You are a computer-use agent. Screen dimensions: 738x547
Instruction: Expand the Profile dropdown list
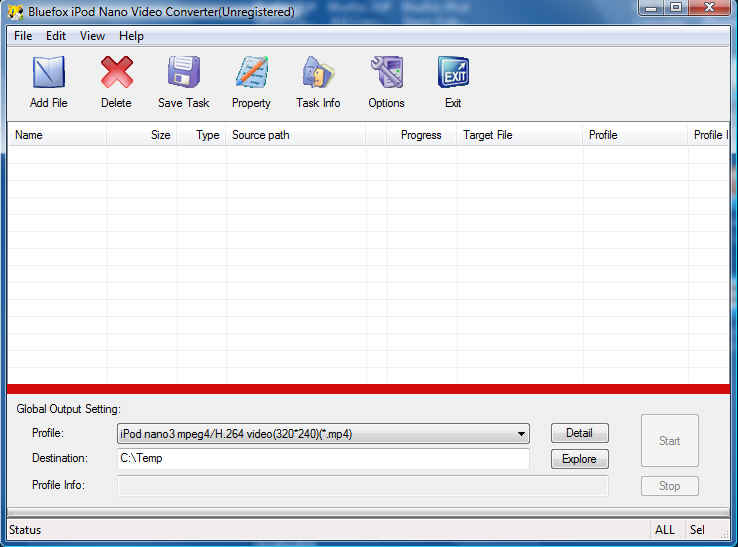point(521,434)
